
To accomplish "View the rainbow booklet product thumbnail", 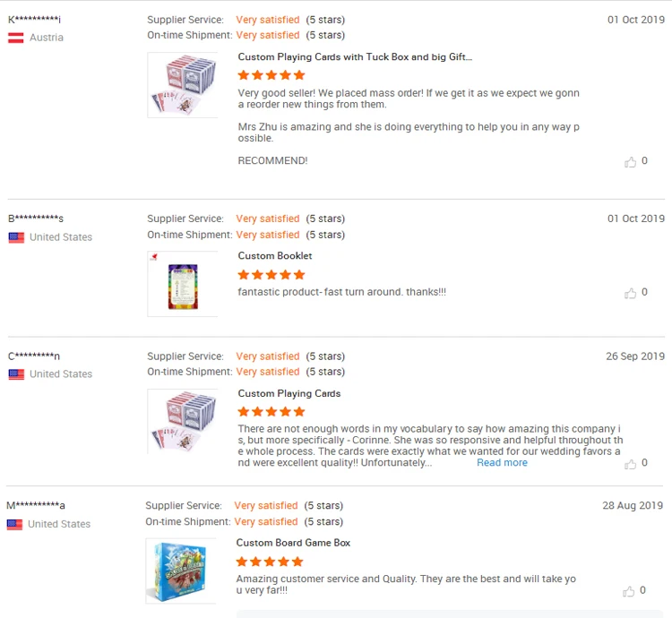I will pyautogui.click(x=183, y=284).
